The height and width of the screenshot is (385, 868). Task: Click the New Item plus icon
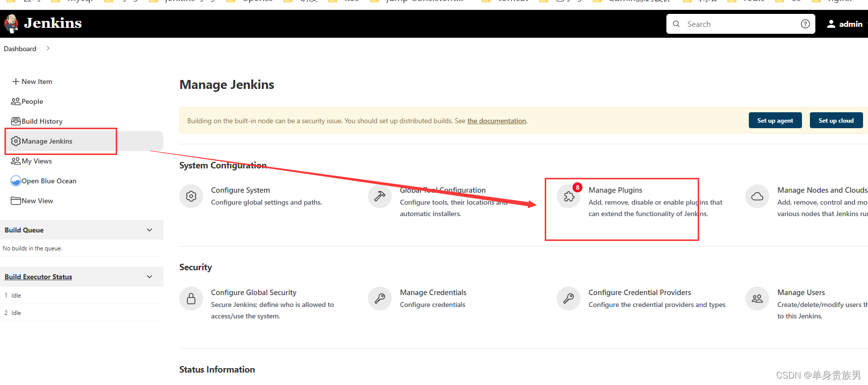pos(16,81)
